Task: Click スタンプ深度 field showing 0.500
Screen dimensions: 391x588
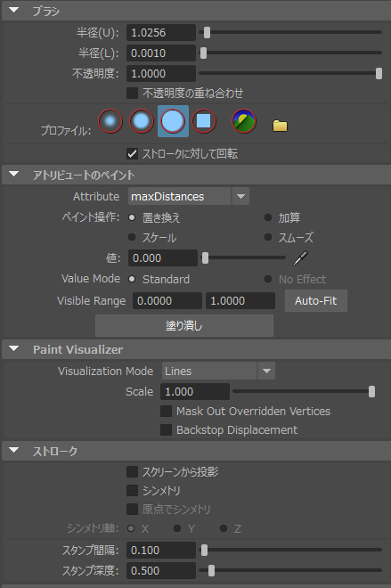Action: (x=161, y=571)
